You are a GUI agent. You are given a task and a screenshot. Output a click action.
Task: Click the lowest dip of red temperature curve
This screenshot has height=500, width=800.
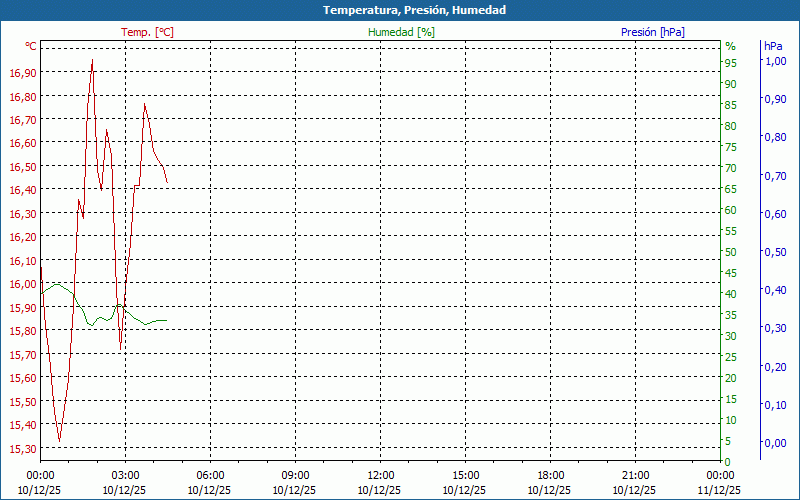[59, 441]
